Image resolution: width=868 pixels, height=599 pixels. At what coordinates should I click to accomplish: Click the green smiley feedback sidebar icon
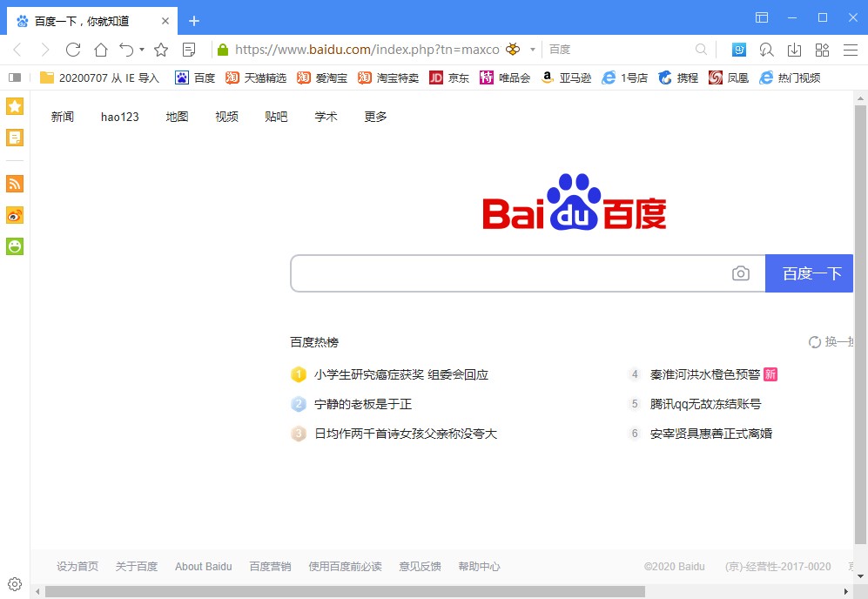point(14,246)
